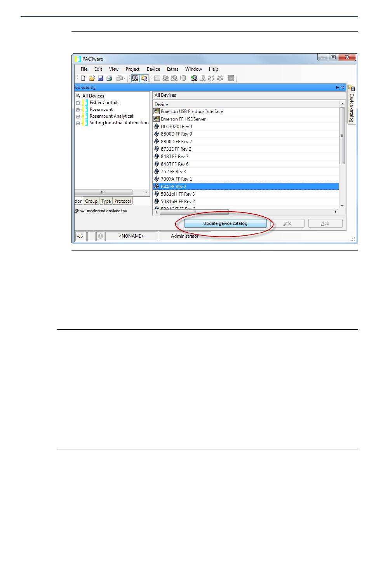Screen dimensions: 369x588
Task: Select All Devices in the tree
Action: pyautogui.click(x=93, y=96)
